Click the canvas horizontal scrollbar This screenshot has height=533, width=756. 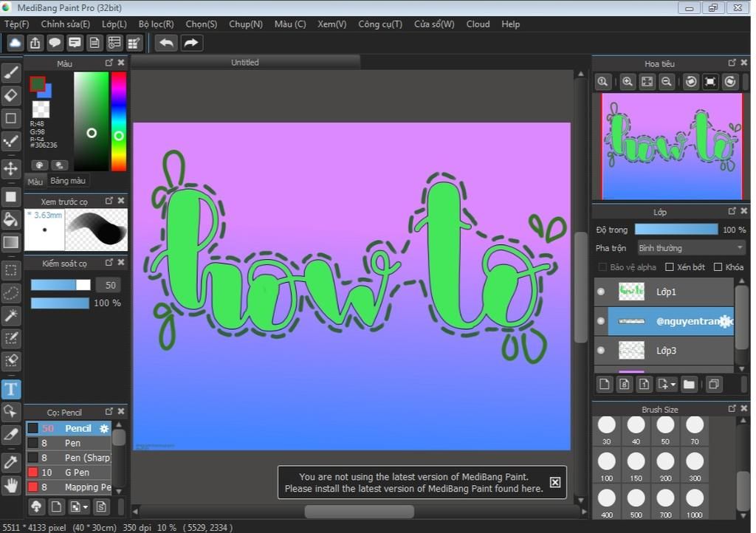360,512
